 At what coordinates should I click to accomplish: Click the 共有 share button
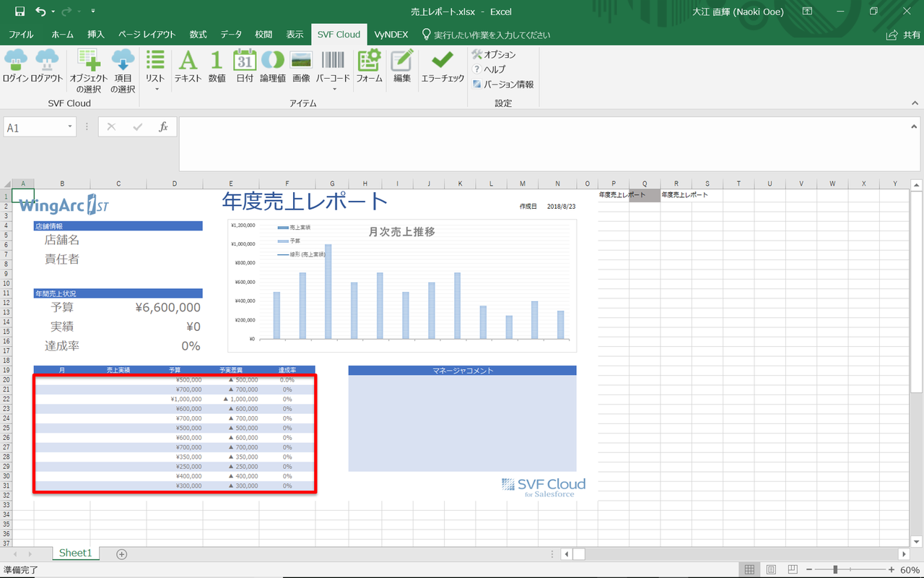click(x=903, y=35)
